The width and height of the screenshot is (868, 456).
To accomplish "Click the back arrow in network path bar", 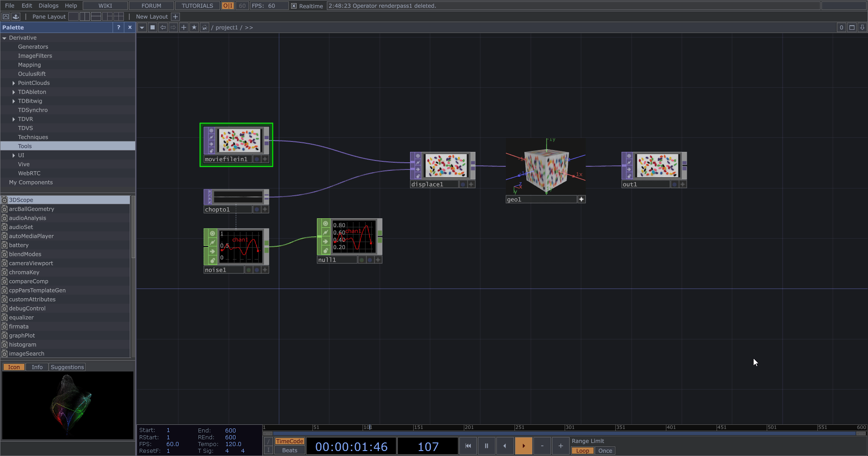I will (x=163, y=28).
